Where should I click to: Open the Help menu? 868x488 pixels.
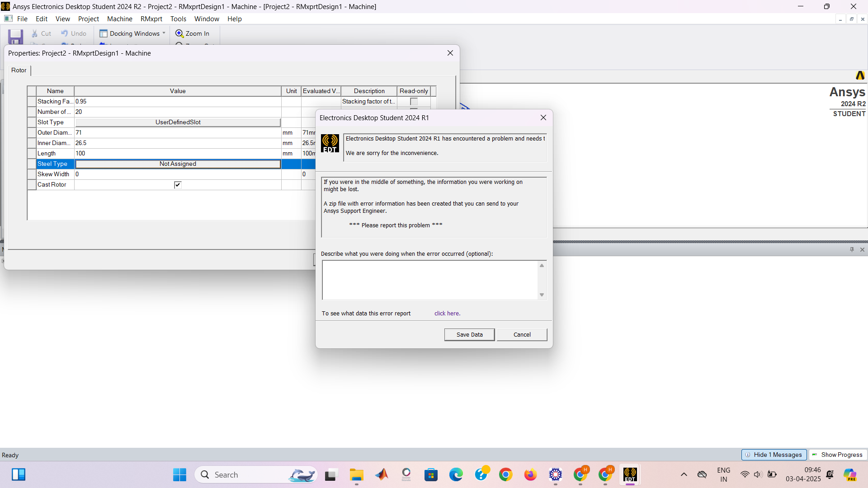tap(235, 19)
